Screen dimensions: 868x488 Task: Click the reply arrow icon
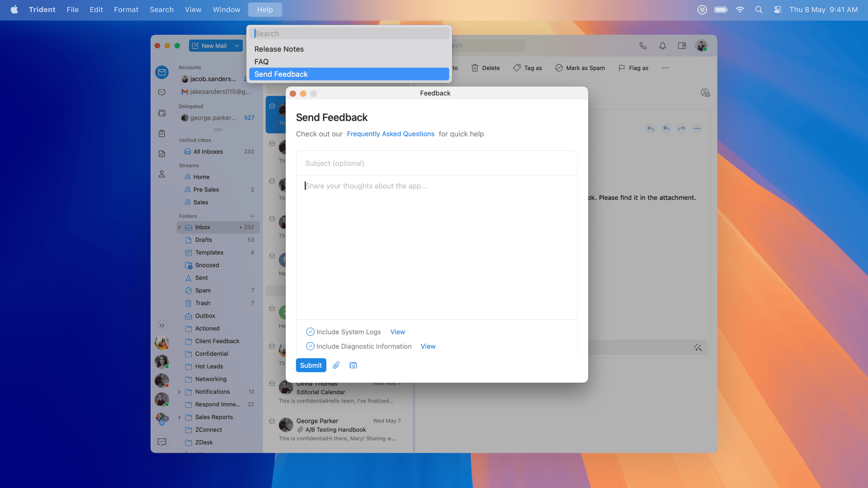coord(651,128)
